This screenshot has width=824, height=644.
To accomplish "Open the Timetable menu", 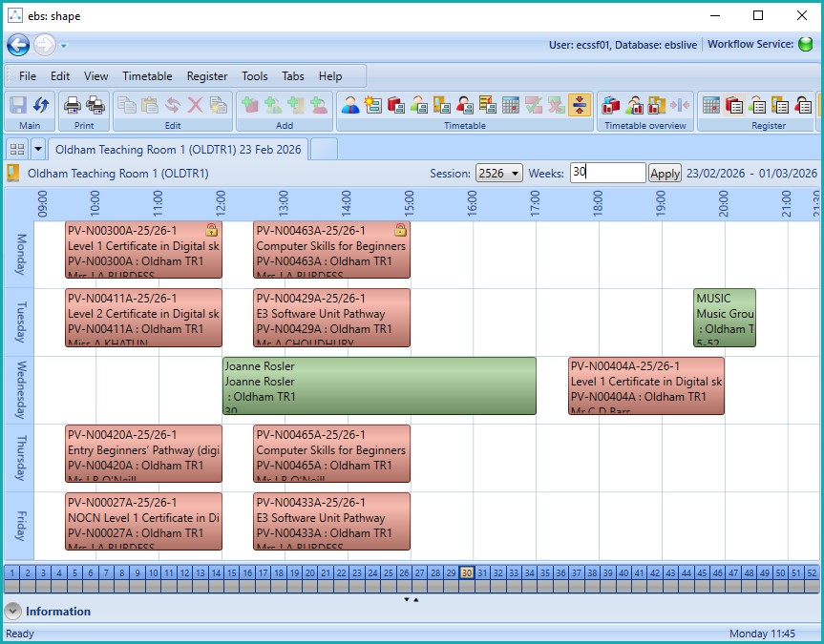I will point(147,76).
